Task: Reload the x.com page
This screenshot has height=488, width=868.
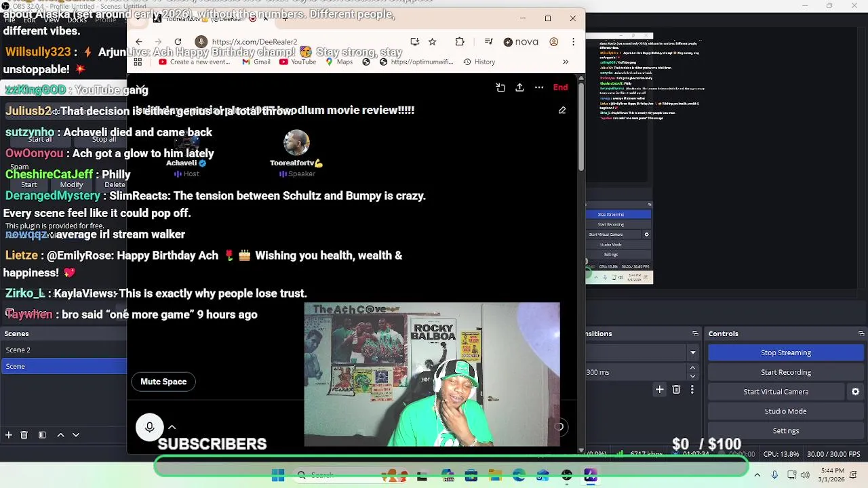Action: [x=178, y=41]
